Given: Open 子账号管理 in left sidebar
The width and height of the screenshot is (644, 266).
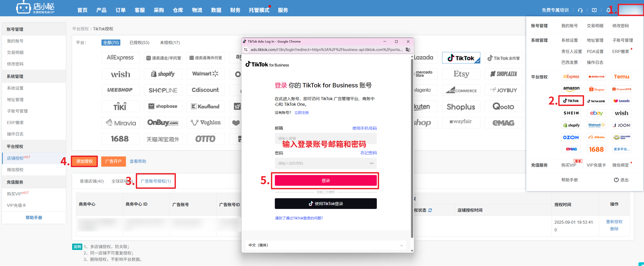Looking at the screenshot, I should (x=17, y=111).
